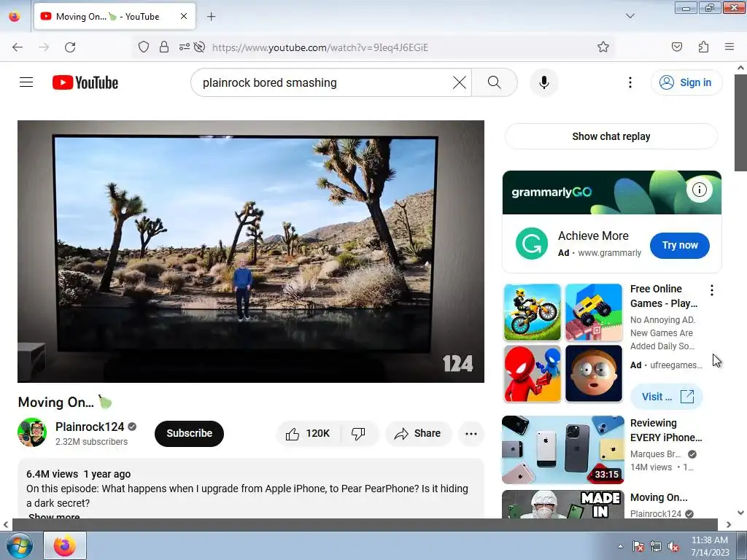This screenshot has height=560, width=747.
Task: Go back with browser back arrow
Action: [18, 47]
